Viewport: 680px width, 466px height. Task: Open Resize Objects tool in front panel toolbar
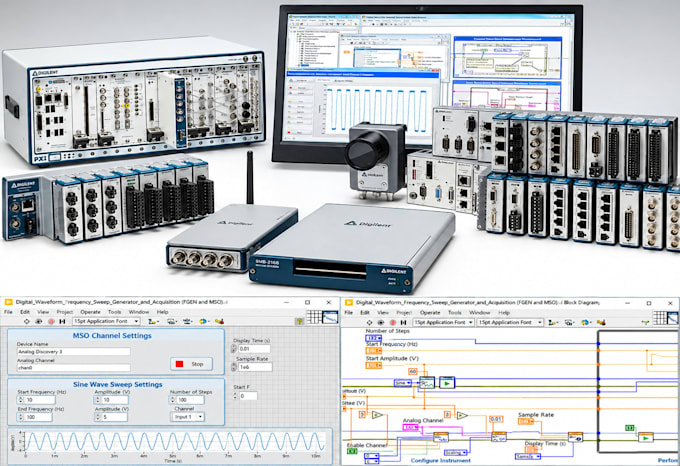click(x=188, y=322)
